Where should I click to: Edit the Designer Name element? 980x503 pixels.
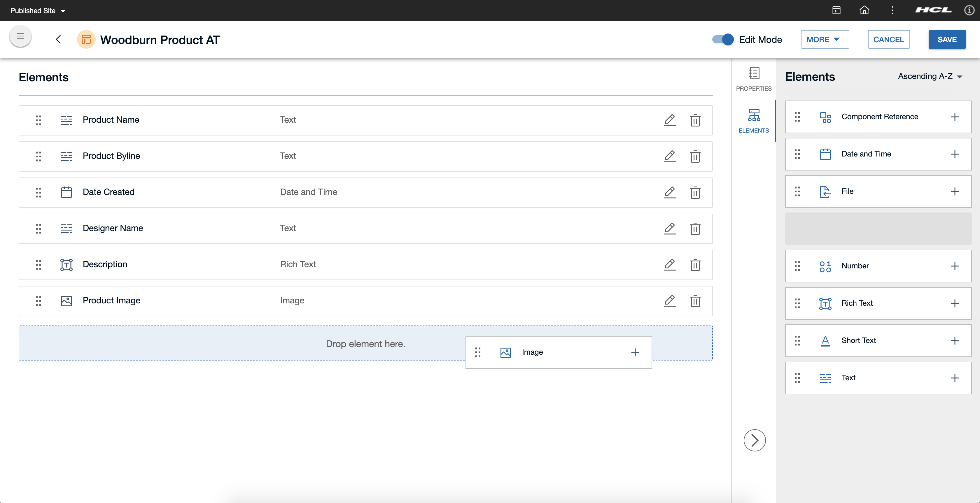(x=670, y=228)
